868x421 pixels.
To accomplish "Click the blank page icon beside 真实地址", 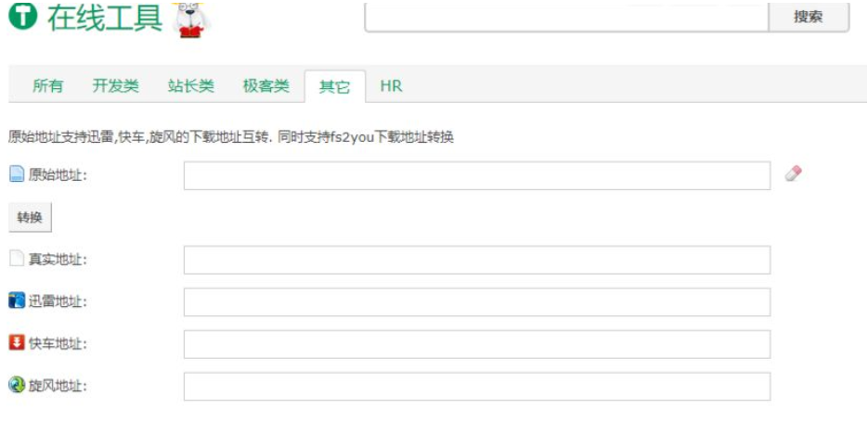I will click(x=17, y=259).
